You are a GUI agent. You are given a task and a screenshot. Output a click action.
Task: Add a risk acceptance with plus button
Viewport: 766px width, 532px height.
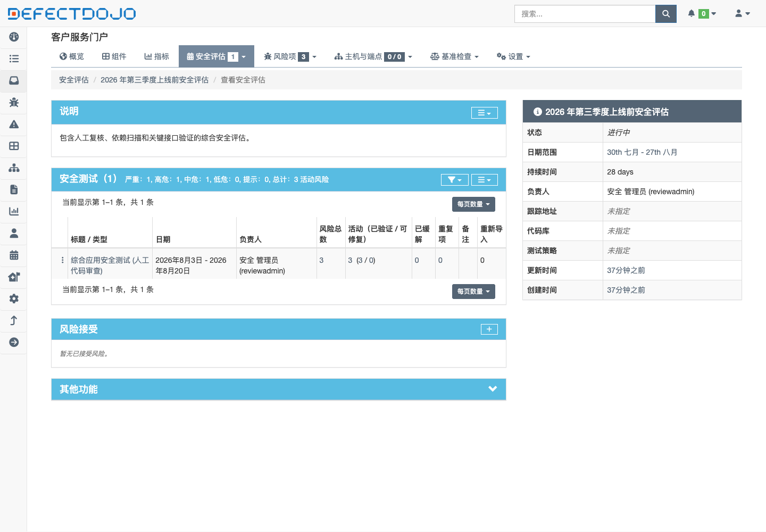[x=489, y=329]
